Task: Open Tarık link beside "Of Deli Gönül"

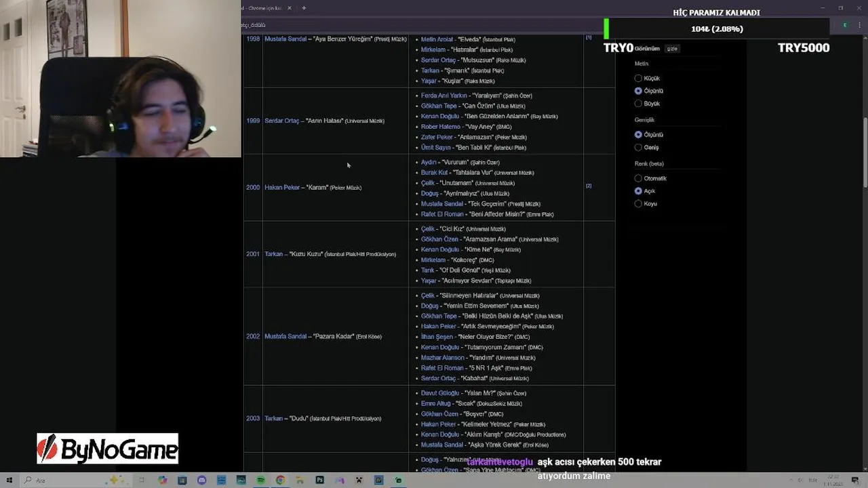Action: coord(427,270)
